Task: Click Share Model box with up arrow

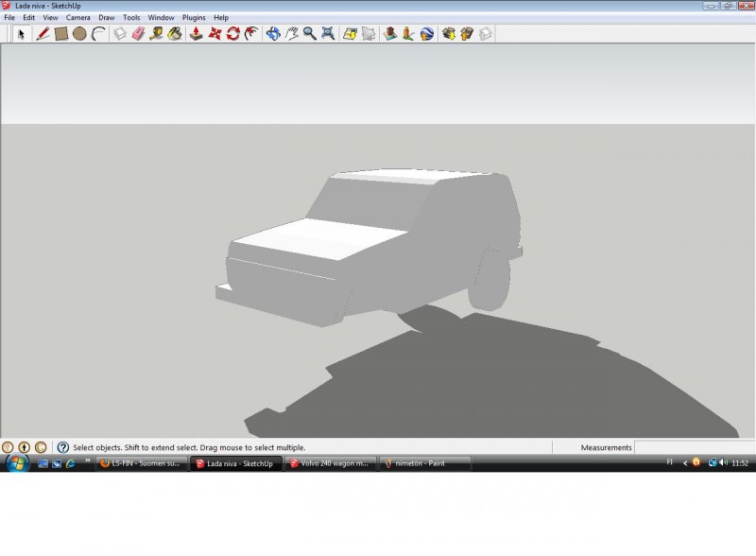Action: [467, 34]
